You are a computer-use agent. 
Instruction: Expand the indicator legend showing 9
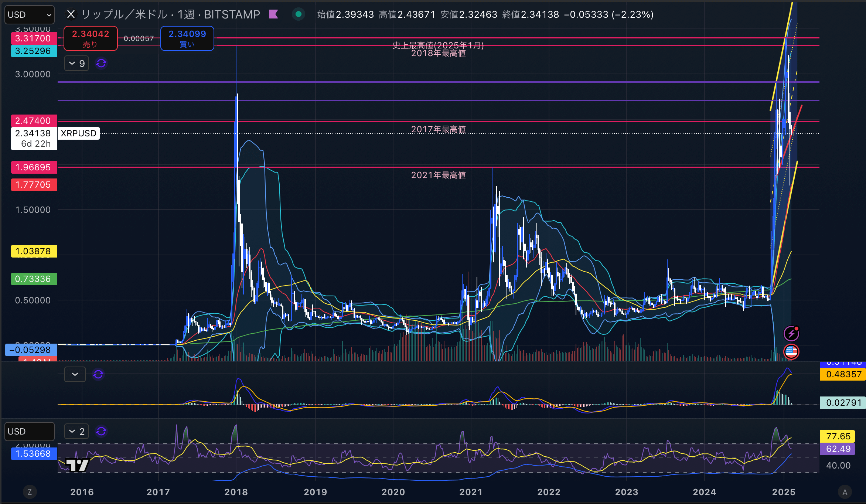click(77, 64)
